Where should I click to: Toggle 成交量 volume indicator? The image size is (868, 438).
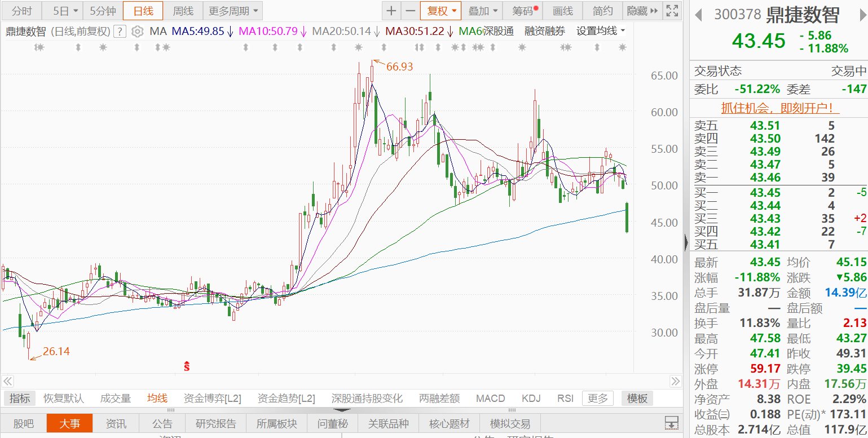[x=116, y=399]
